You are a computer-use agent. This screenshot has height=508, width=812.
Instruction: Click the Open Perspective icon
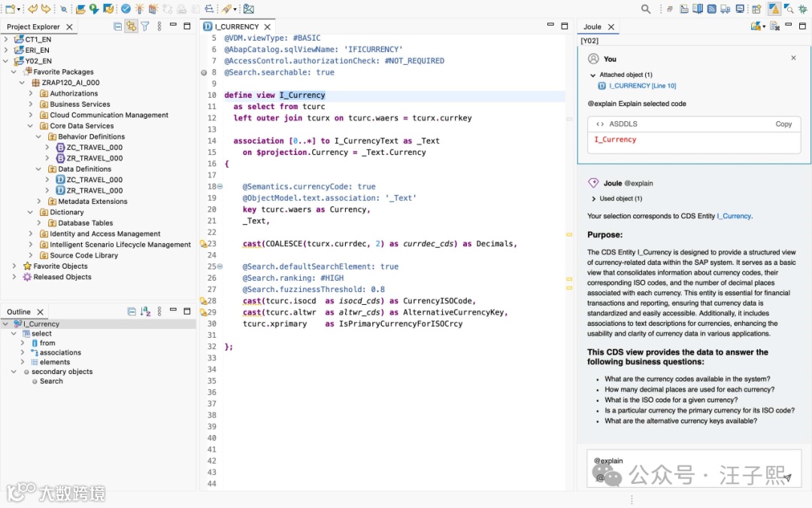pyautogui.click(x=756, y=9)
